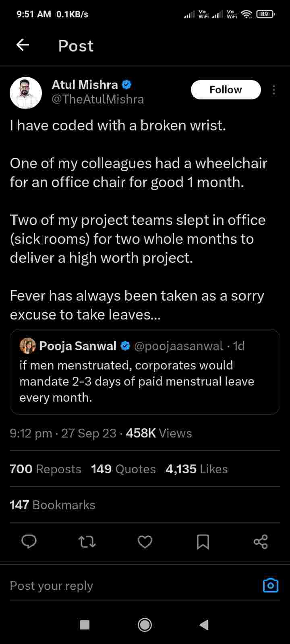Open the quoted Pooja Sanwal post
290x644 pixels.
145,380
